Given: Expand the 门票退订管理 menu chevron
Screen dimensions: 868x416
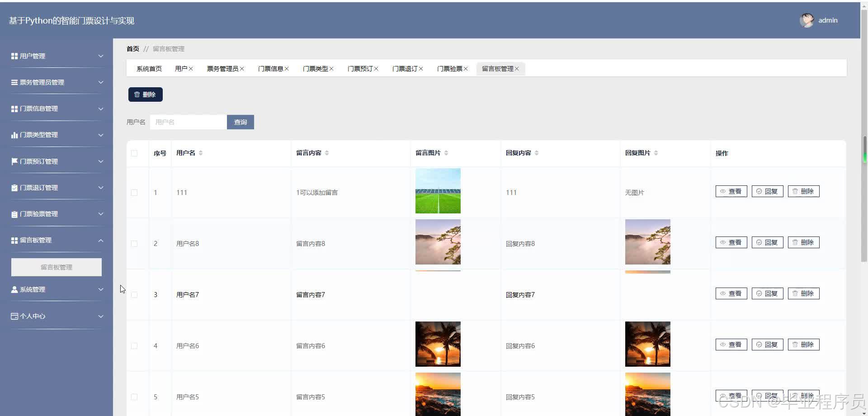Looking at the screenshot, I should tap(101, 188).
